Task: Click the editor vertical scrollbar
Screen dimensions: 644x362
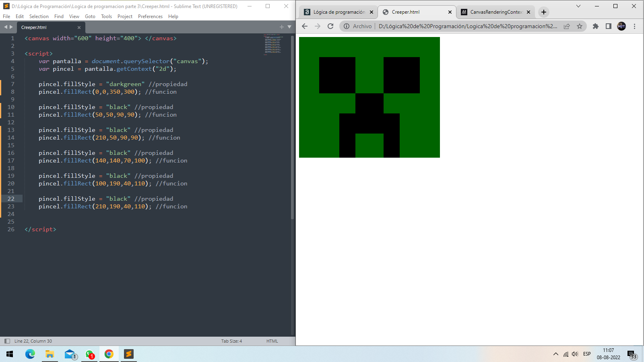Action: pyautogui.click(x=293, y=127)
